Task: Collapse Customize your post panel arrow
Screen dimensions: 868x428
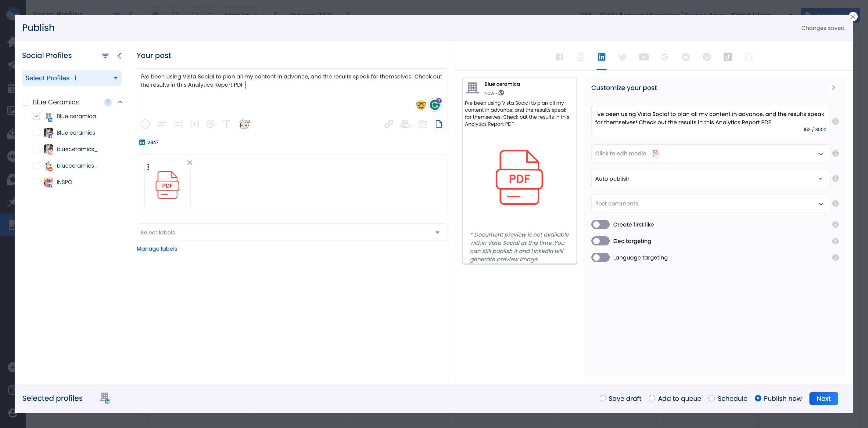Action: (x=833, y=88)
